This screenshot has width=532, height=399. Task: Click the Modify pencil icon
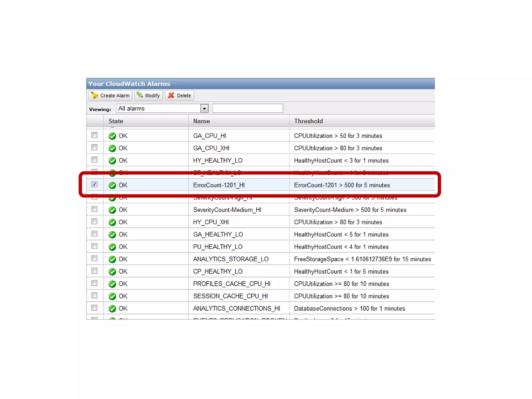coord(140,95)
